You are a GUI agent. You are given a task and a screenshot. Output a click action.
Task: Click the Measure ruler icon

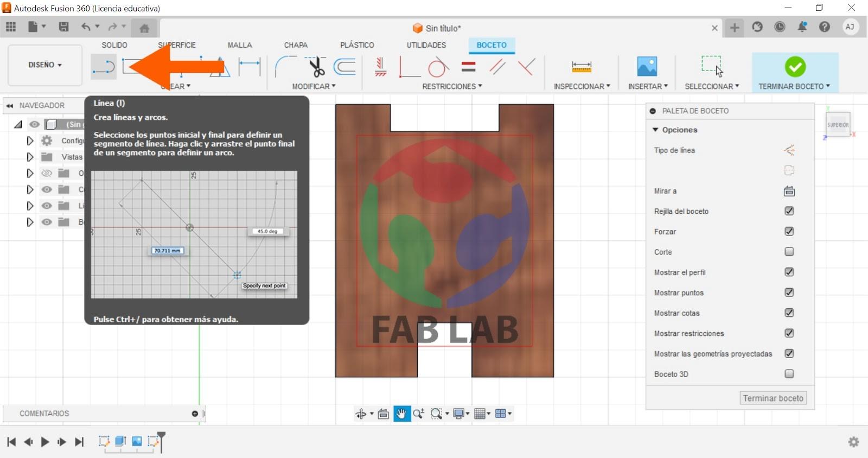pos(581,67)
